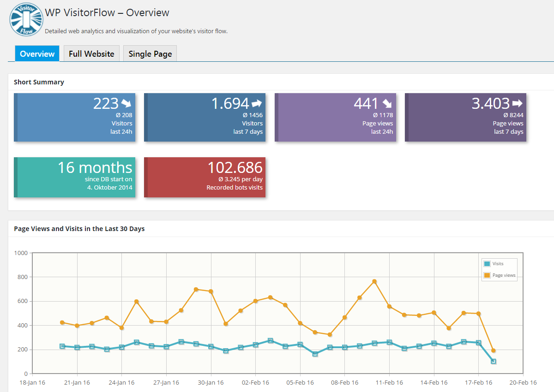Click the highest orange page views peak point

pyautogui.click(x=374, y=281)
